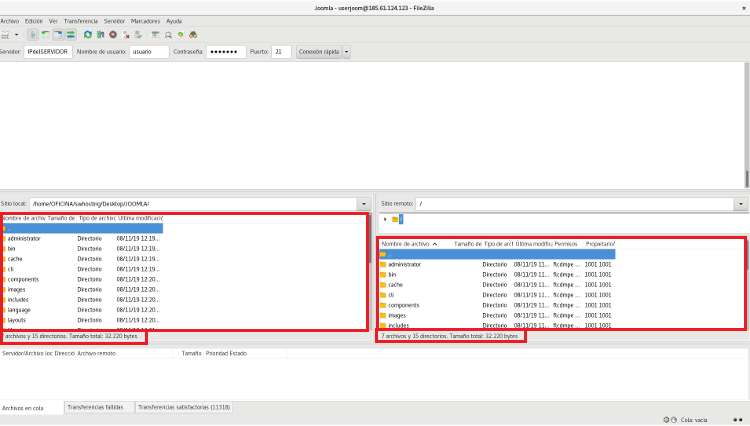The image size is (750, 426).
Task: Open the Marcadores menu
Action: coord(145,21)
